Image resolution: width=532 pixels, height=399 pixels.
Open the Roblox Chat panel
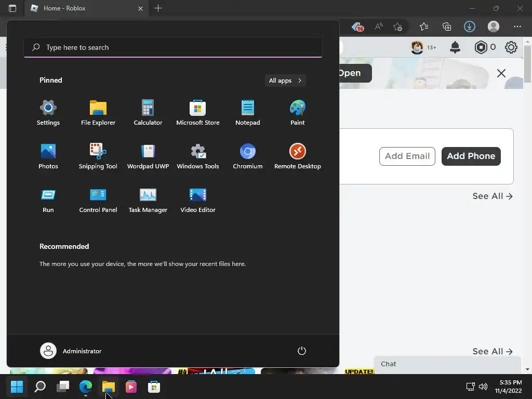pyautogui.click(x=447, y=365)
